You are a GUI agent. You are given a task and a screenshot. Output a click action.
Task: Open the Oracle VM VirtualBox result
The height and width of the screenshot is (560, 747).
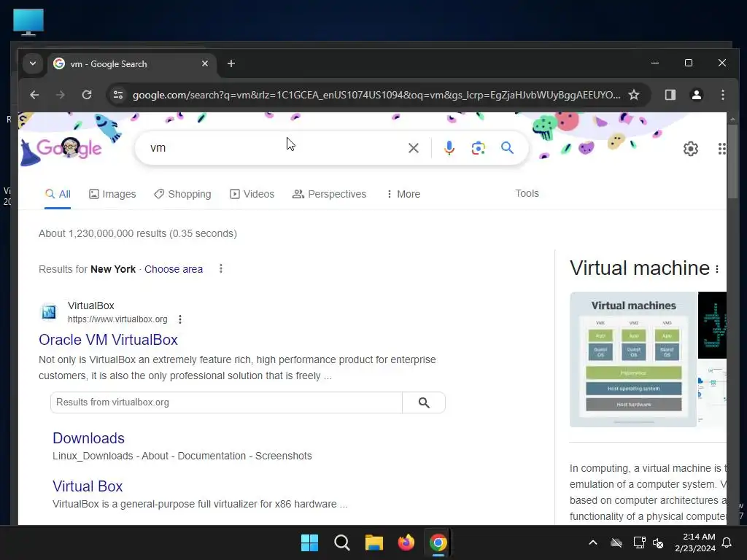click(x=108, y=340)
